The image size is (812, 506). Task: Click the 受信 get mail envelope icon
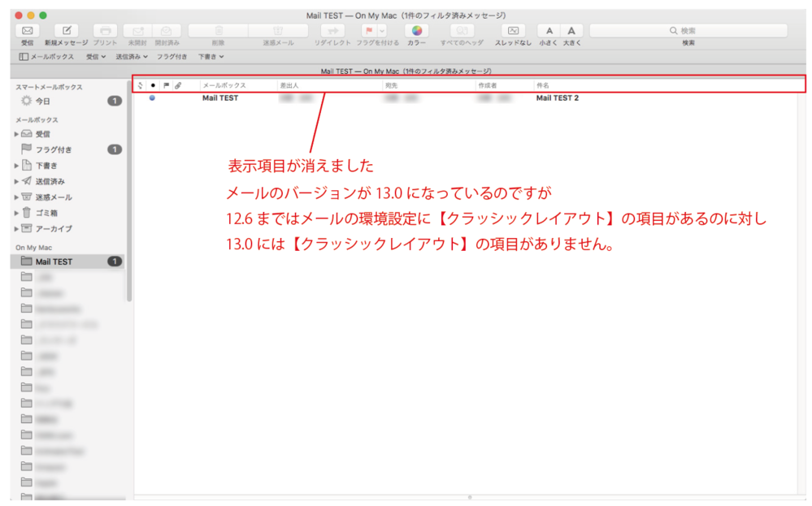point(28,30)
